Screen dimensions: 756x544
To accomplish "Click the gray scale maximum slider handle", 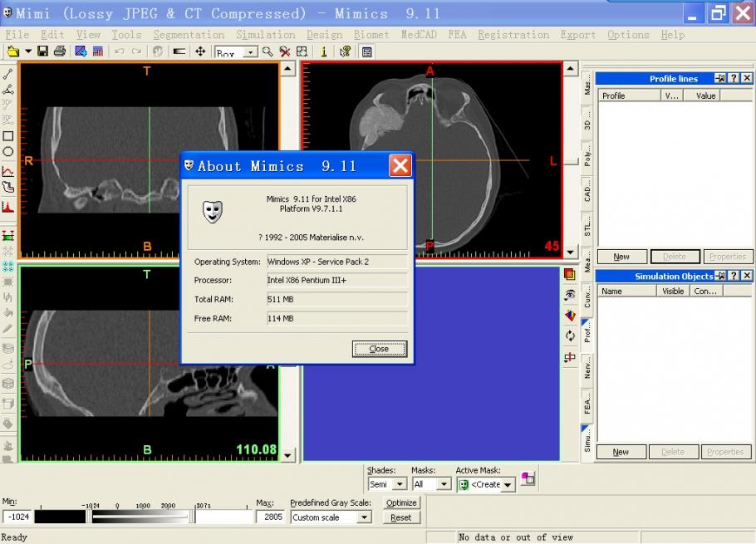I will (x=192, y=517).
